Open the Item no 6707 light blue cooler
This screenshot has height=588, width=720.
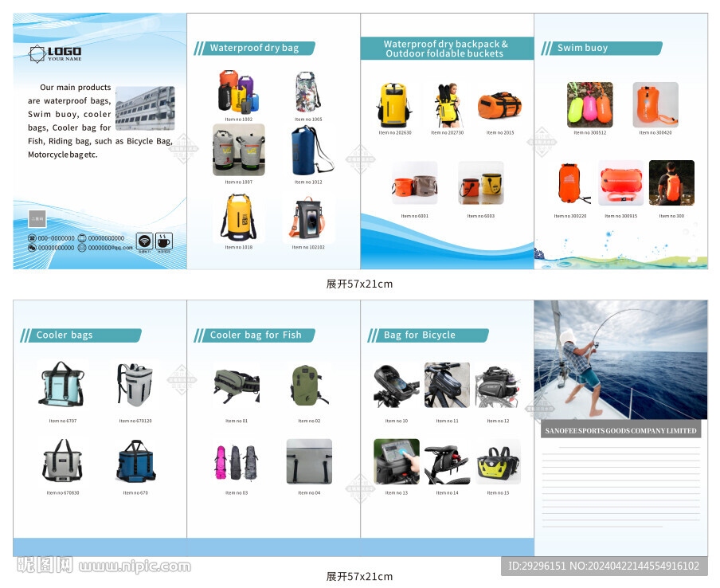coord(63,384)
